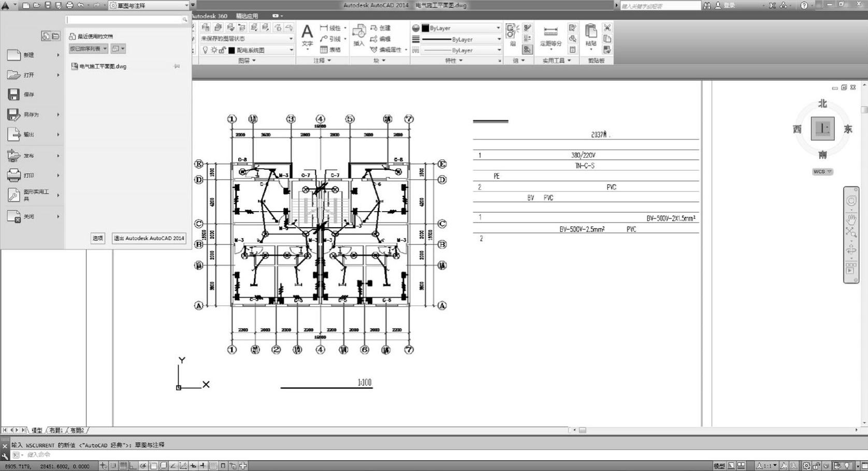Toggle ortho mode in status bar
The width and height of the screenshot is (868, 471).
(x=133, y=466)
